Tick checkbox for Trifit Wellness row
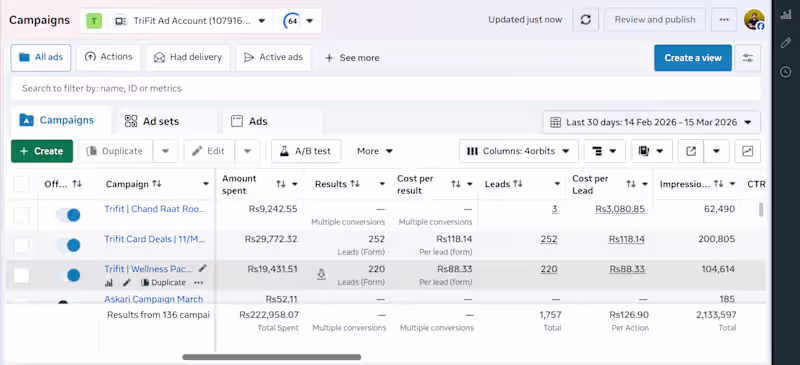The image size is (800, 365). pyautogui.click(x=21, y=276)
